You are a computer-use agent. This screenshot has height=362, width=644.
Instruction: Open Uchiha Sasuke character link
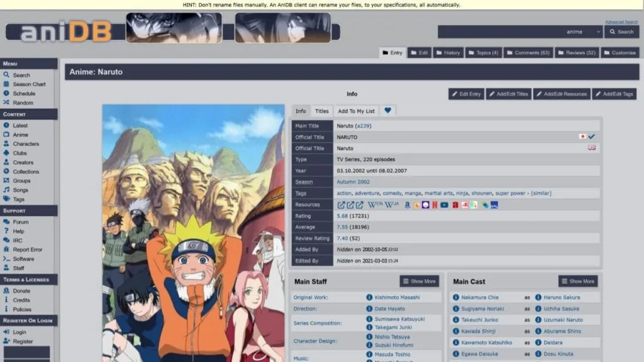click(x=561, y=309)
